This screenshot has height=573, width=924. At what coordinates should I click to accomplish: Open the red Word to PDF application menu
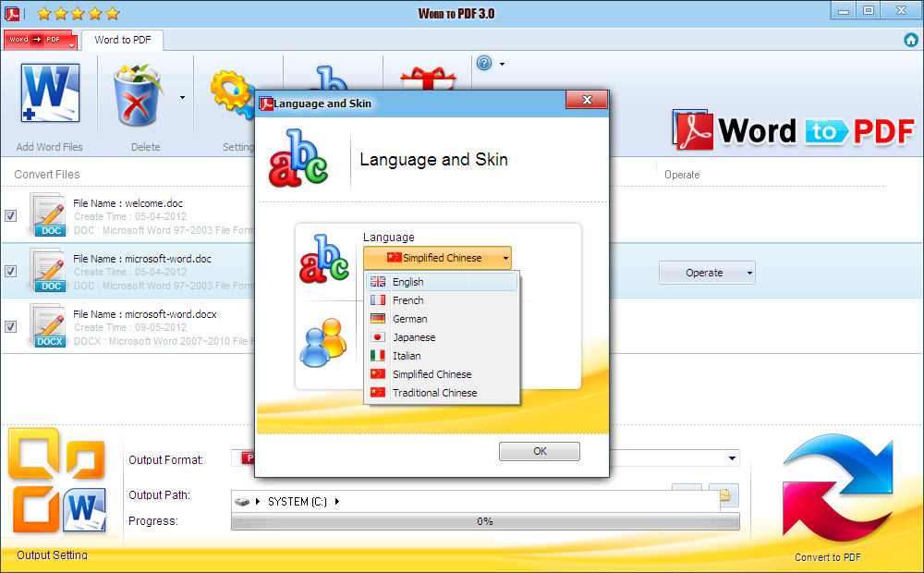click(41, 40)
